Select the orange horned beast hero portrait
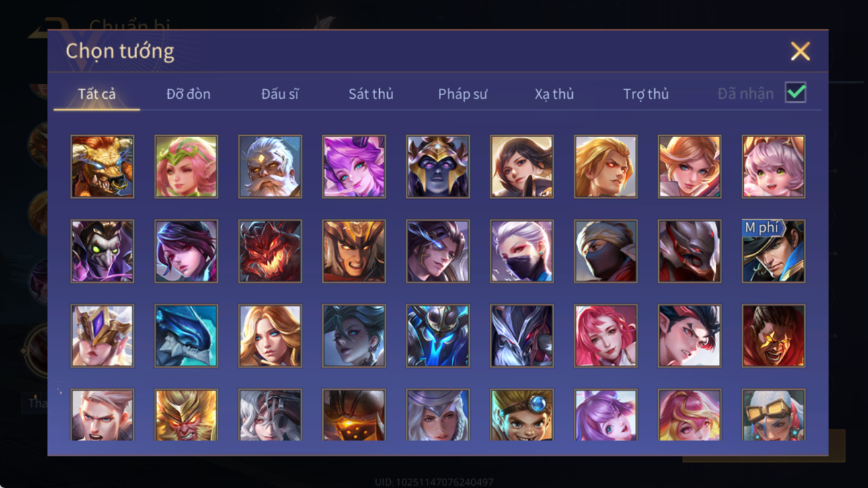This screenshot has width=868, height=488. point(102,167)
